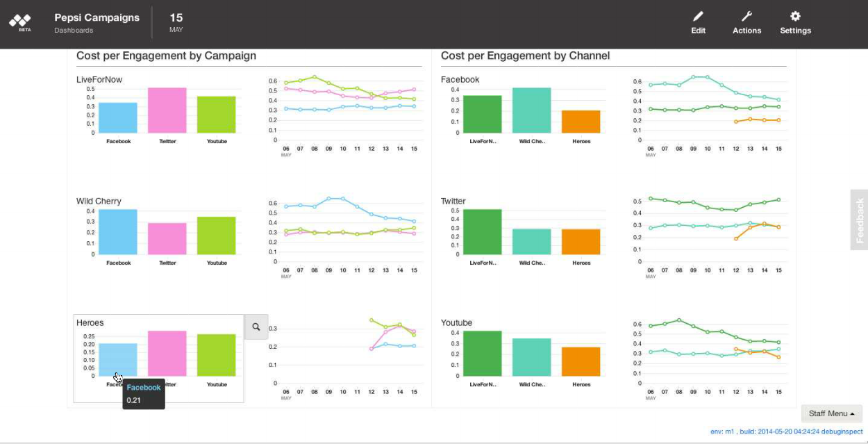Click Twitter channel Heroes orange bar

tap(581, 242)
